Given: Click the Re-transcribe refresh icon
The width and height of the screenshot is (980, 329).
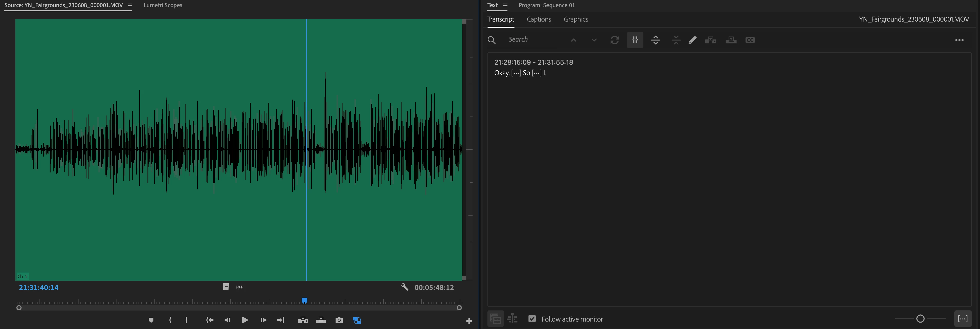Looking at the screenshot, I should coord(614,40).
